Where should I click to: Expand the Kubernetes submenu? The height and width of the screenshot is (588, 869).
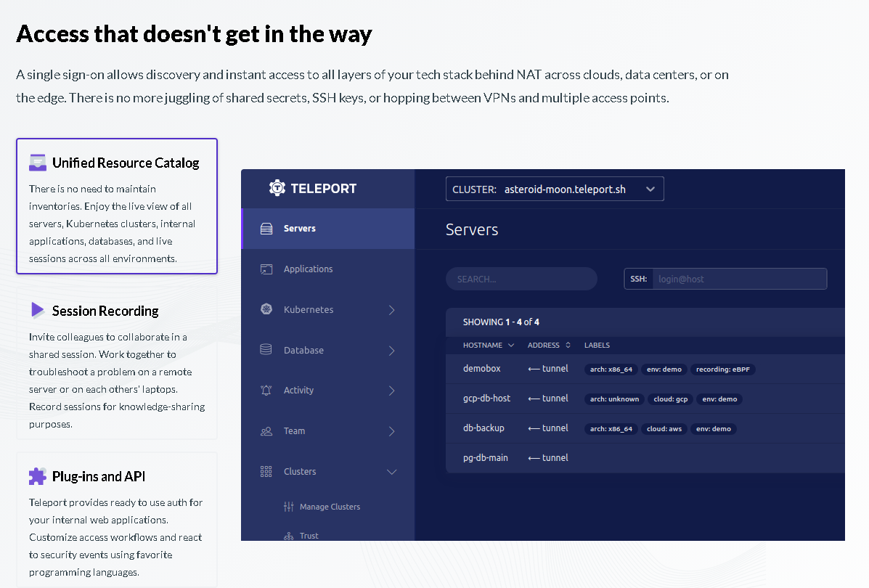coord(392,309)
